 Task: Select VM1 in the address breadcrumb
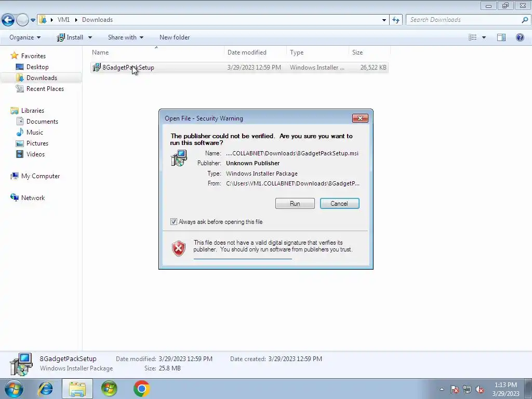tap(63, 20)
